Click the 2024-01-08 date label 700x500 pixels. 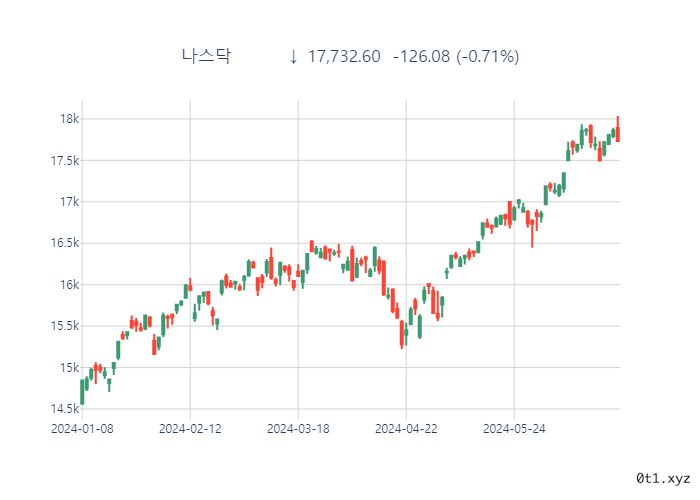(82, 429)
